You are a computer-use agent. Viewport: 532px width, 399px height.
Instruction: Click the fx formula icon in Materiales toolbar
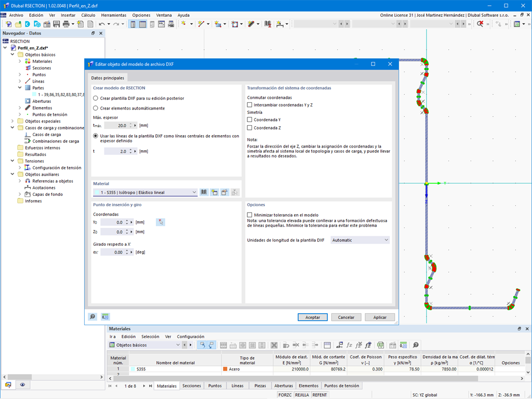[x=349, y=345]
